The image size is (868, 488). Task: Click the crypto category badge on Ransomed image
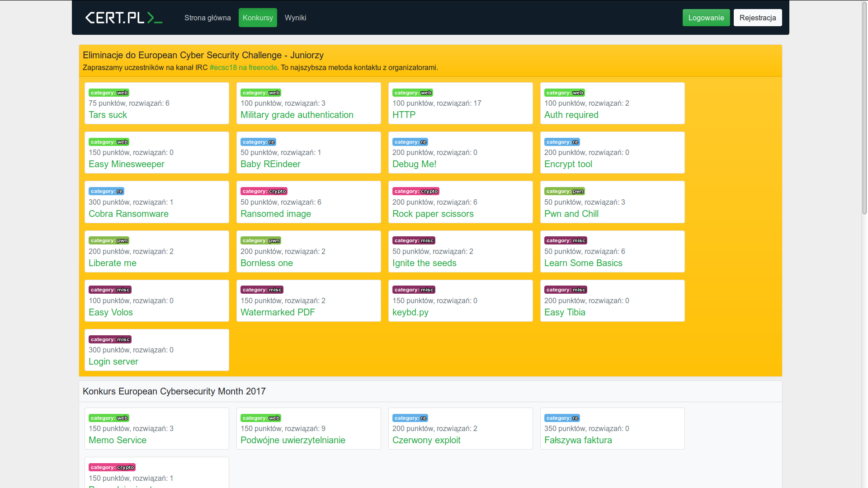tap(264, 191)
